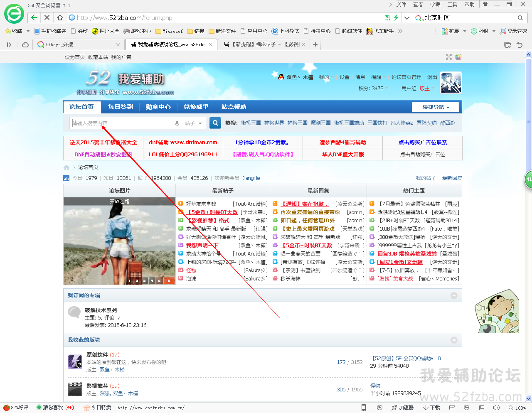The width and height of the screenshot is (532, 413).
Task: Open the 工具 menu
Action: (x=452, y=5)
